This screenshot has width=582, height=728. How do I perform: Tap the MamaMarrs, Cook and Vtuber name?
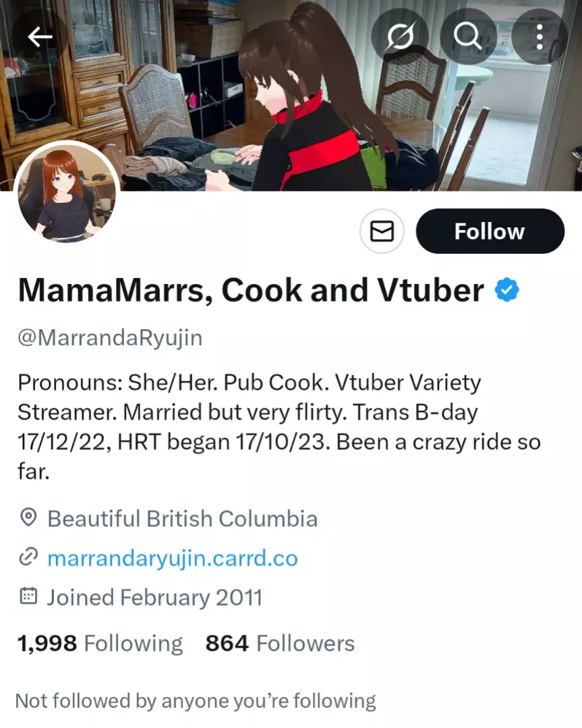tap(251, 291)
